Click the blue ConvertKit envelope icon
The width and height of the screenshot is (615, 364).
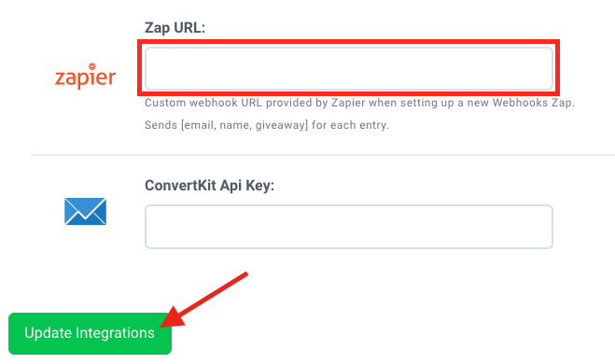point(85,212)
